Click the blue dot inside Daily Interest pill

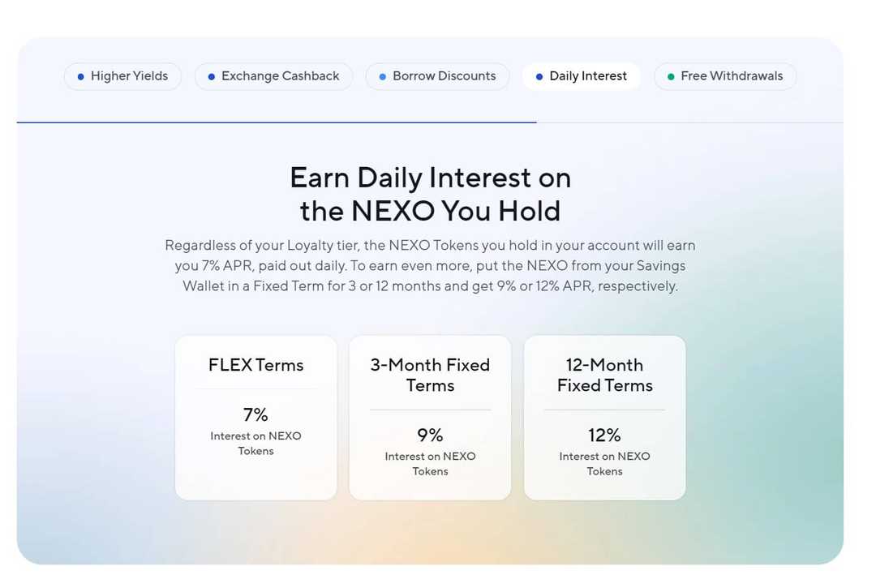click(x=539, y=76)
